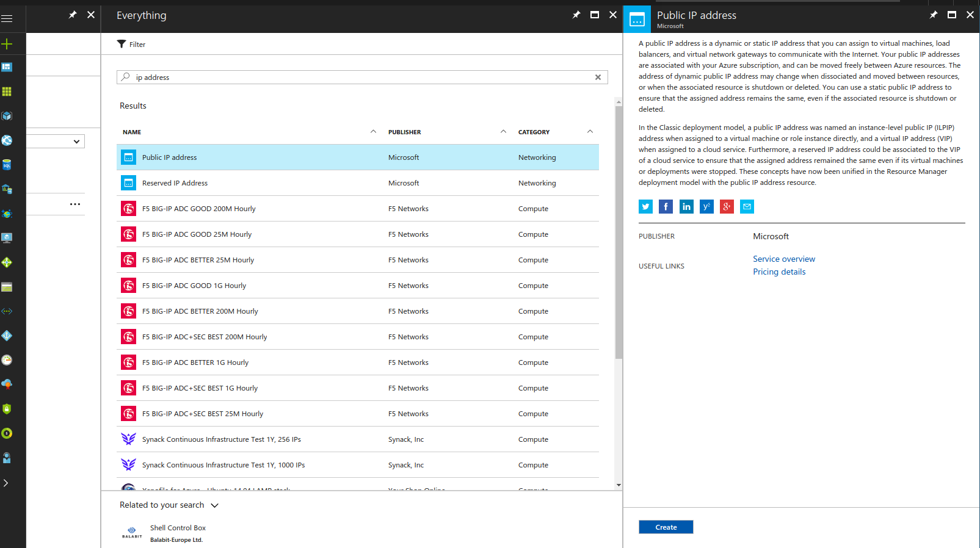Open the hamburger menu in left sidebar
The height and width of the screenshot is (548, 980).
[7, 19]
